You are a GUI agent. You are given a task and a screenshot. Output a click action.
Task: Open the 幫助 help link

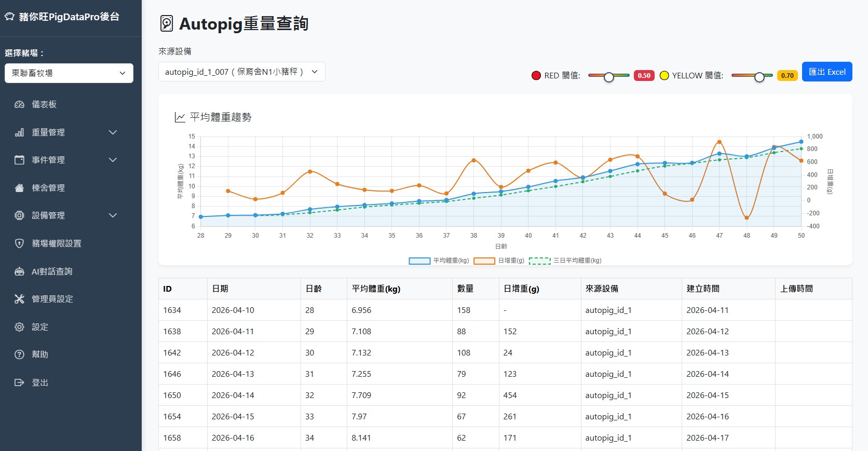(40, 354)
